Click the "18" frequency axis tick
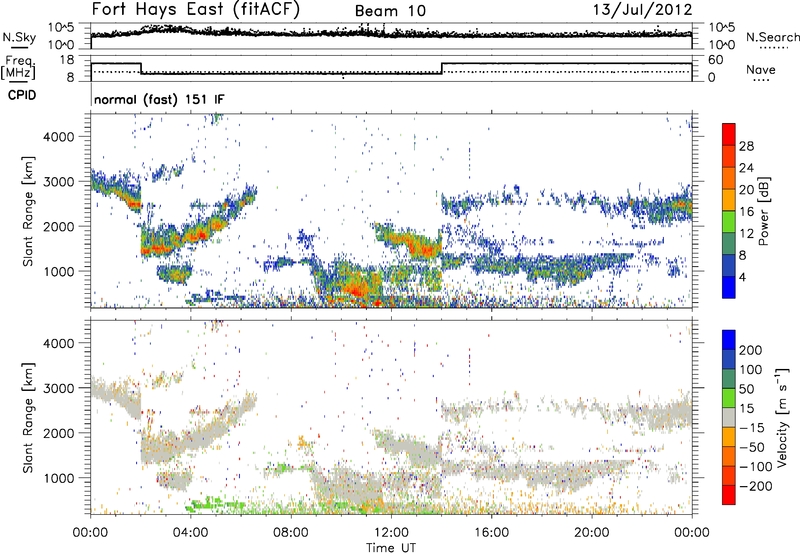The width and height of the screenshot is (800, 554). (x=67, y=60)
